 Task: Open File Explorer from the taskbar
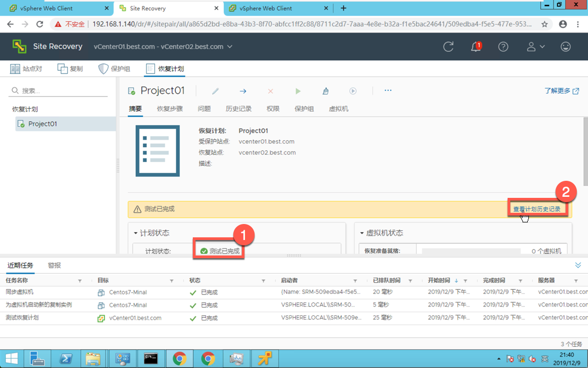click(x=93, y=358)
